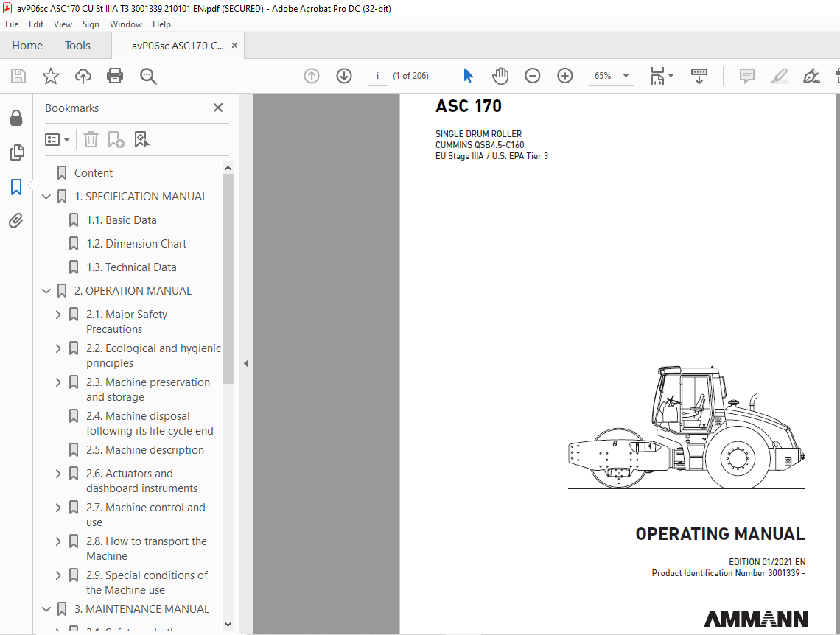Expand 2.9. Special conditions bookmark
This screenshot has width=840, height=635.
(58, 575)
